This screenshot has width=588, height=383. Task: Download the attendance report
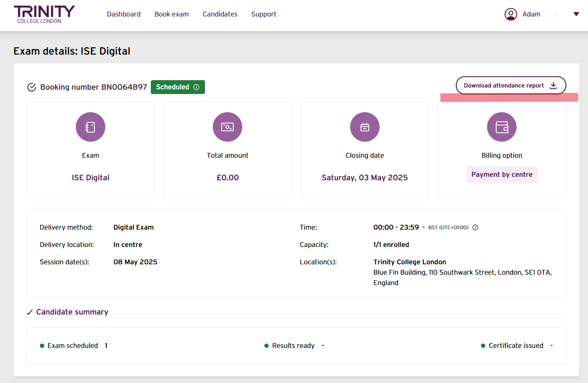click(510, 85)
